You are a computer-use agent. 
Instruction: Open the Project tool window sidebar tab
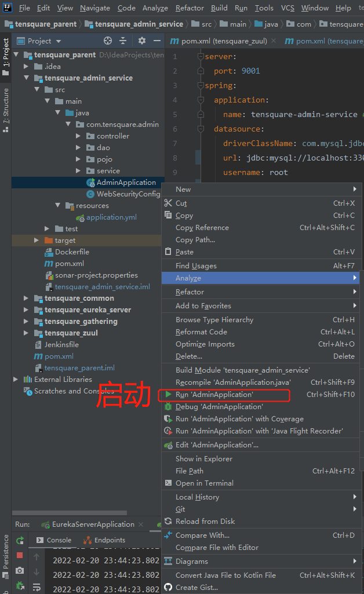point(6,56)
